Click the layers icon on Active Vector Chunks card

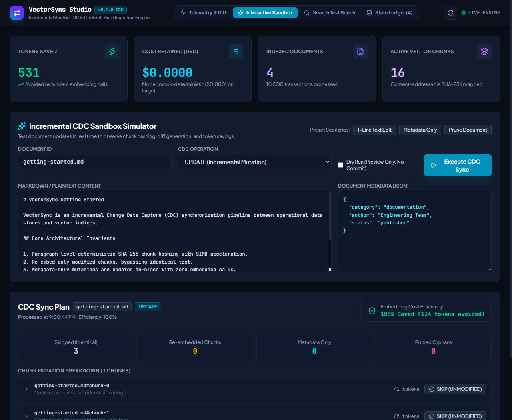(x=484, y=52)
